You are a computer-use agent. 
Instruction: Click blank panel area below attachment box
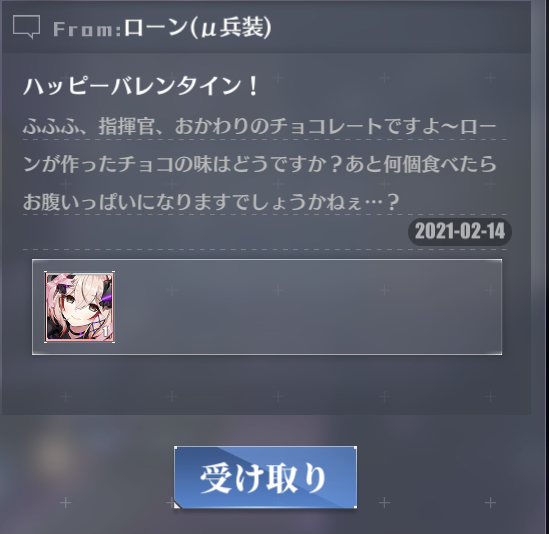(266, 384)
